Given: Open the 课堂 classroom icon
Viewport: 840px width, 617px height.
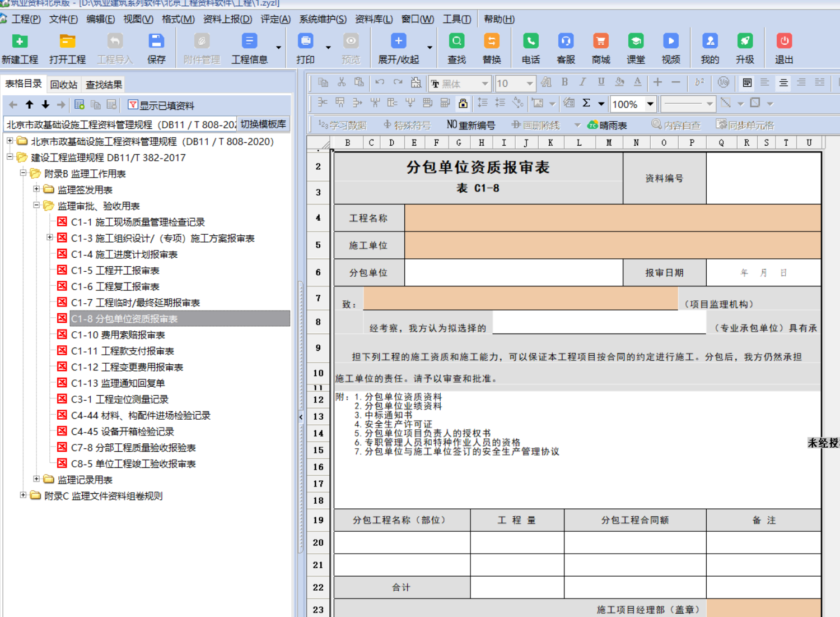Looking at the screenshot, I should click(x=636, y=49).
